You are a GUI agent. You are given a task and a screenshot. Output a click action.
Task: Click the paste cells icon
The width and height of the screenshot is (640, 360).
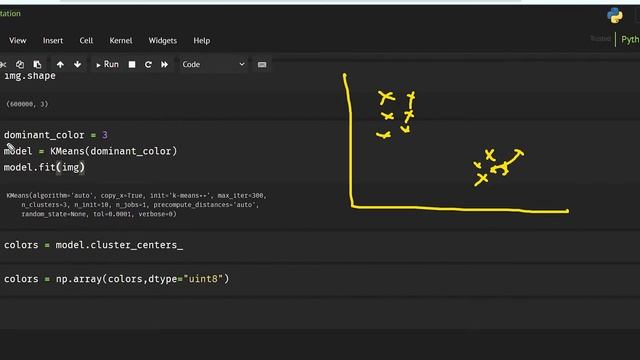tap(37, 64)
